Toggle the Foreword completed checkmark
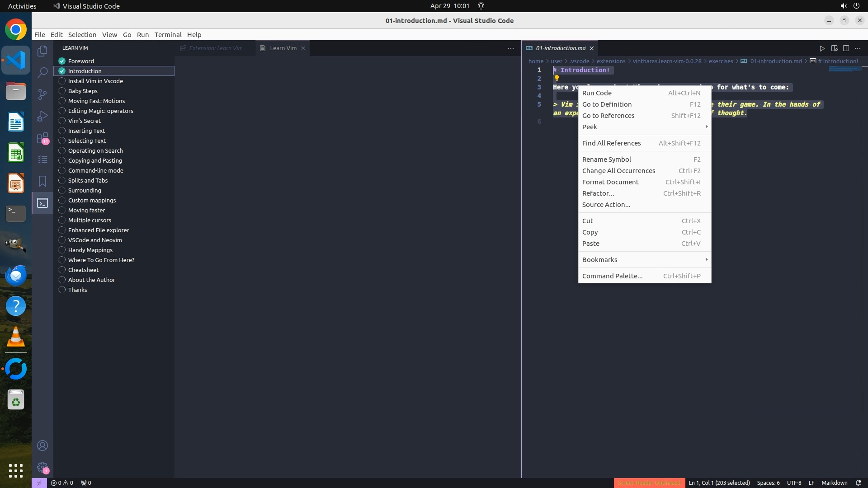The height and width of the screenshot is (488, 868). [62, 61]
